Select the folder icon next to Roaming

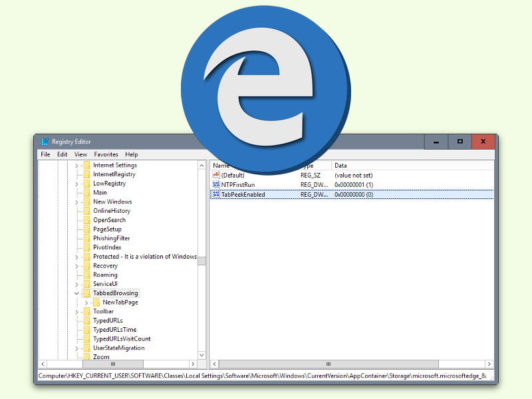[x=87, y=275]
